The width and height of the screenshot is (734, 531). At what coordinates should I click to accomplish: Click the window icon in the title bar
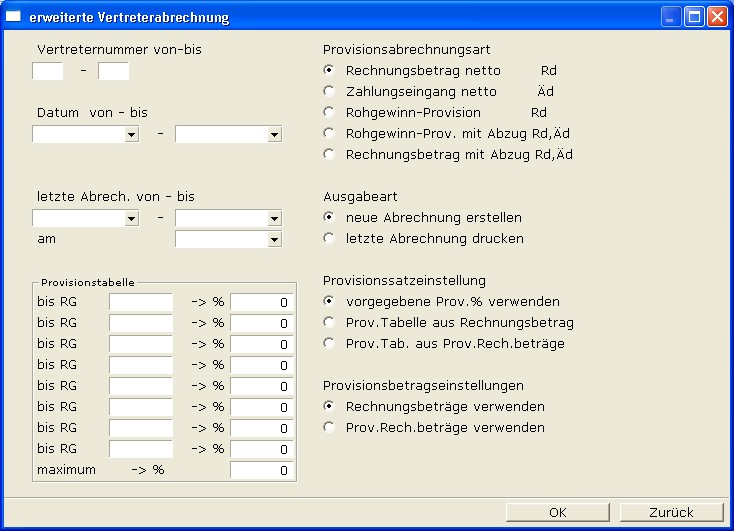tap(14, 17)
